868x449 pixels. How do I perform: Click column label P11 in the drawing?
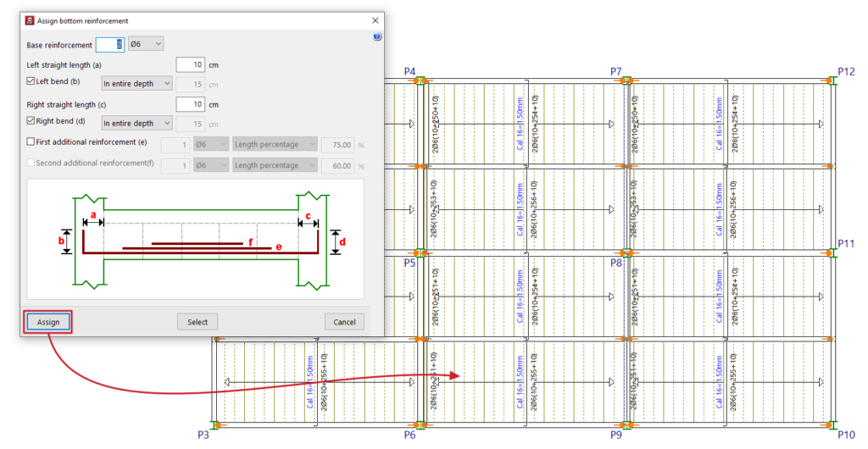click(x=846, y=243)
